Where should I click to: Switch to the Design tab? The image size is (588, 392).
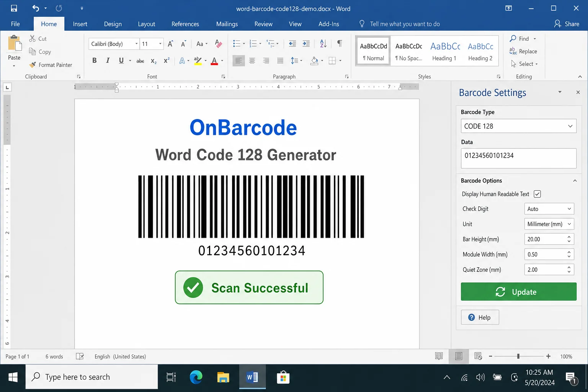coord(113,24)
